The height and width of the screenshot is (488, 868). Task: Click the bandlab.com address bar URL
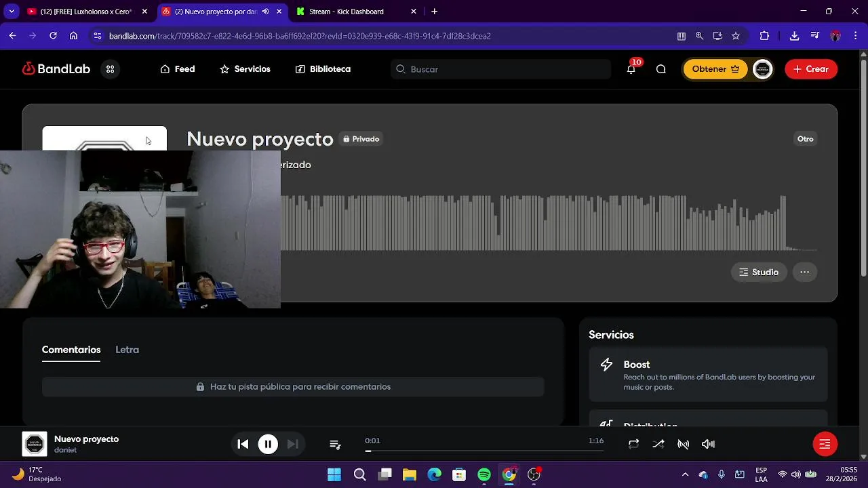[x=300, y=36]
